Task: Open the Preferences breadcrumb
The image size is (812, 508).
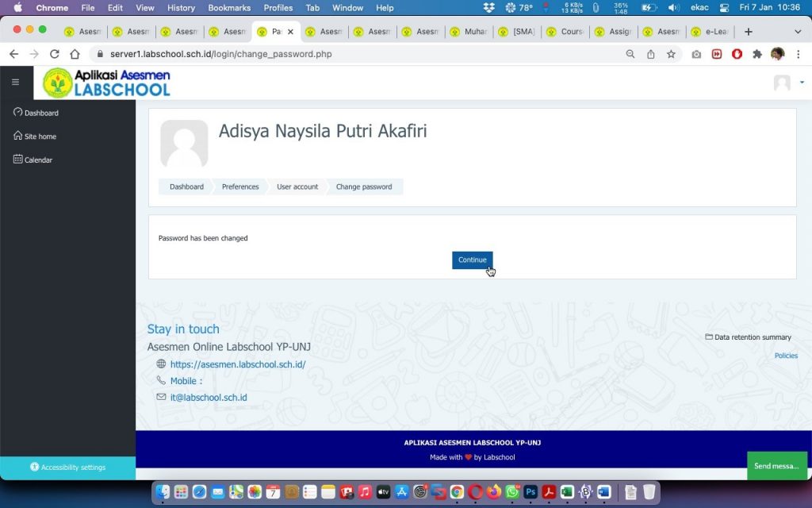Action: [240, 187]
